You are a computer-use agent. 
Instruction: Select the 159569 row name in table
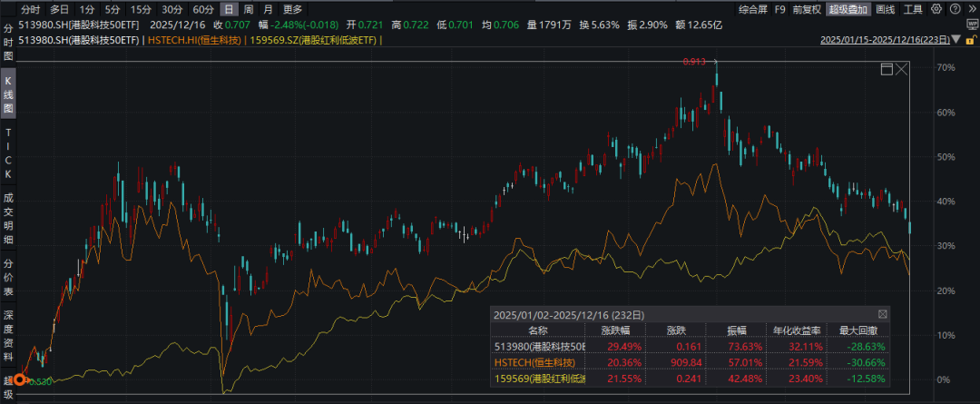pos(537,378)
